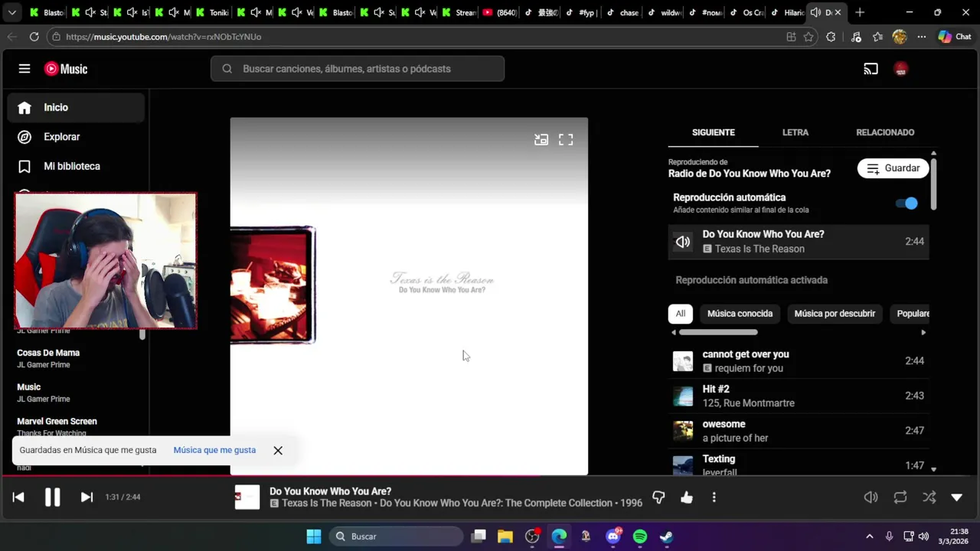Add the page to favorites star
The image size is (980, 551).
click(808, 37)
